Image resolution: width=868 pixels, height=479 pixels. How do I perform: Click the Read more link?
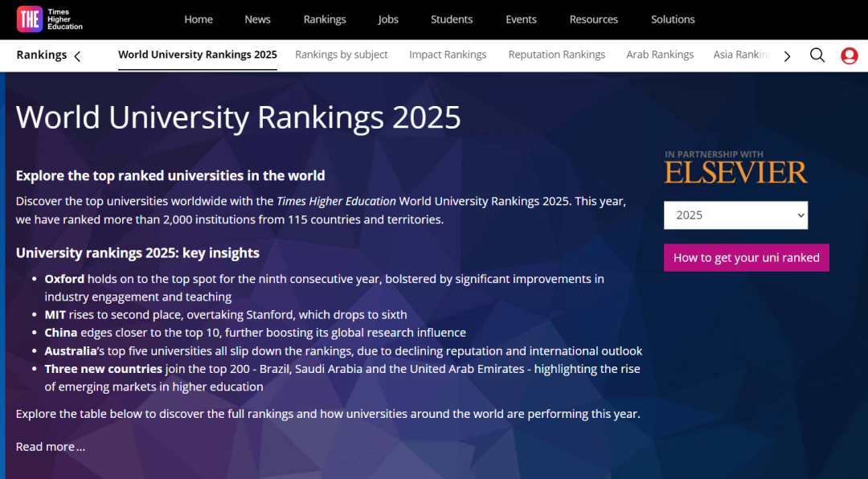click(x=50, y=447)
